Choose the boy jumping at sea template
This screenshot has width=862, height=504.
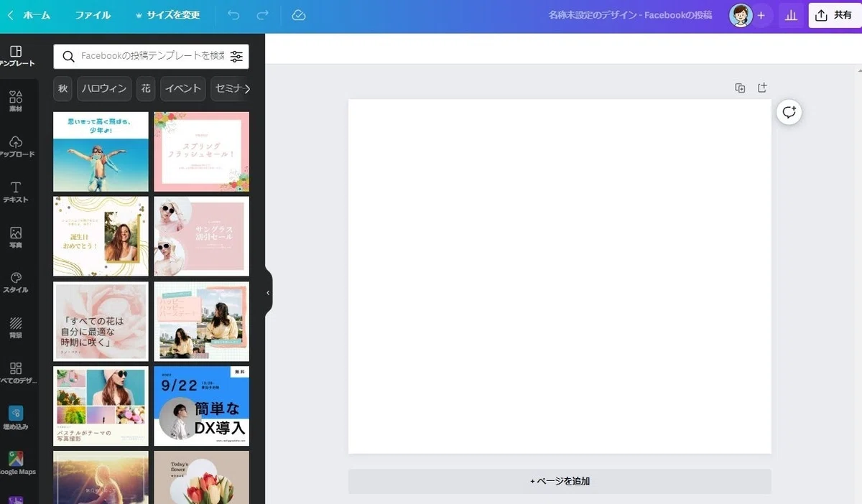[101, 151]
